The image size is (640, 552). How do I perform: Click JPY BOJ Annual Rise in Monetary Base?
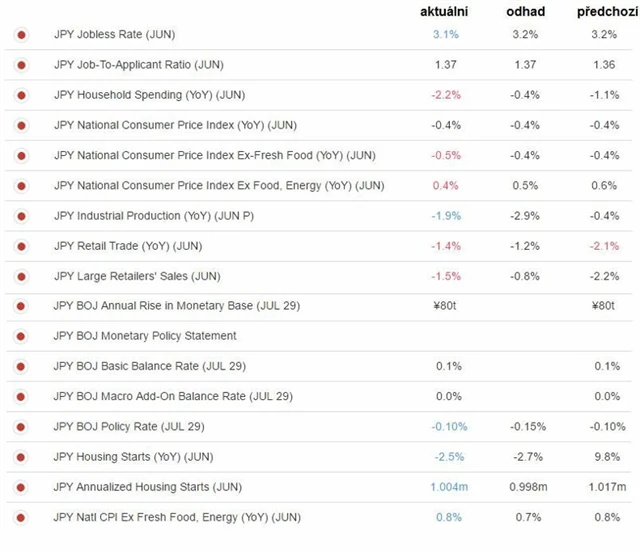point(177,306)
